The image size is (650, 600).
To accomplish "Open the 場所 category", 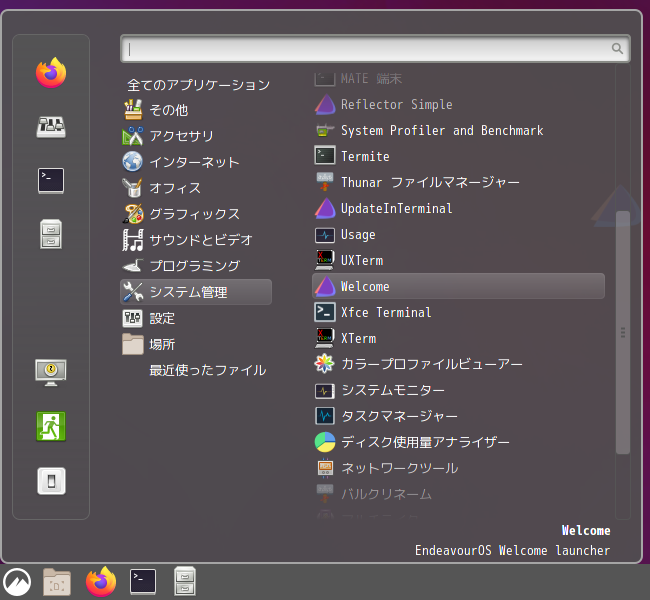I will [196, 344].
